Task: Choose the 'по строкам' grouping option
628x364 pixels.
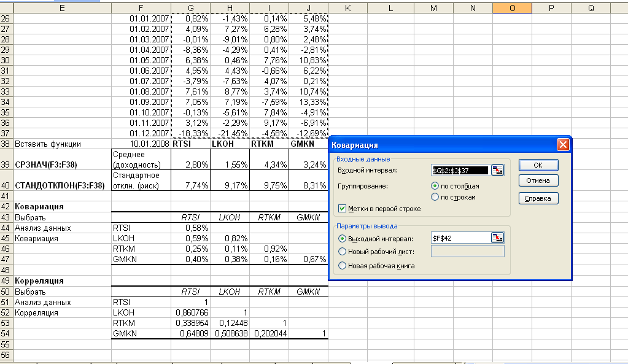Action: point(435,197)
